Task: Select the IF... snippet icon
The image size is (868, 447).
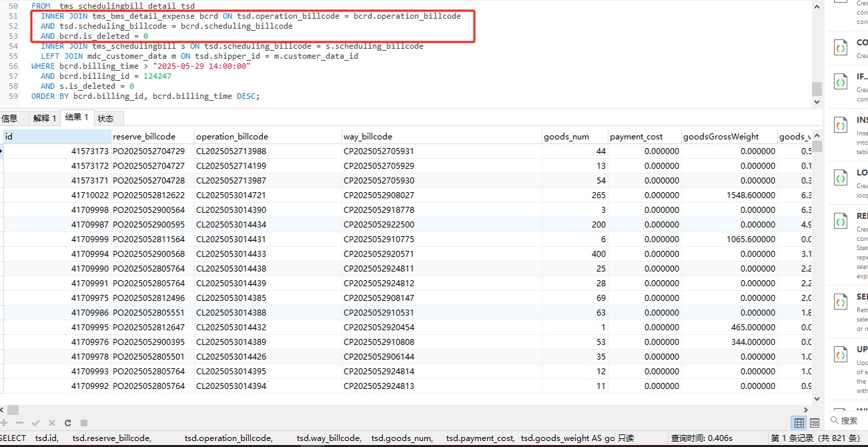Action: pos(840,82)
